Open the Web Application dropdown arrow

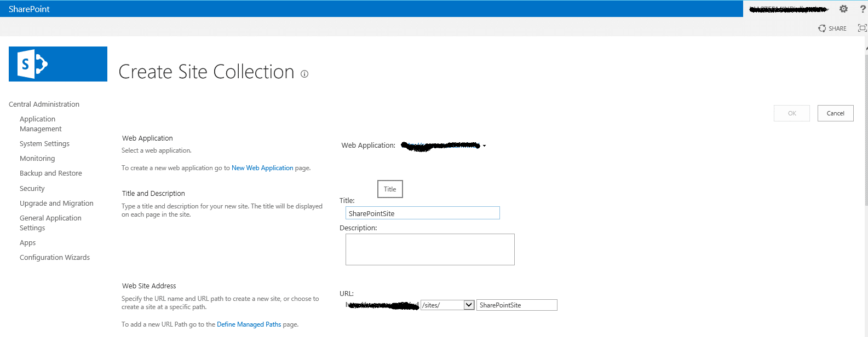point(484,146)
